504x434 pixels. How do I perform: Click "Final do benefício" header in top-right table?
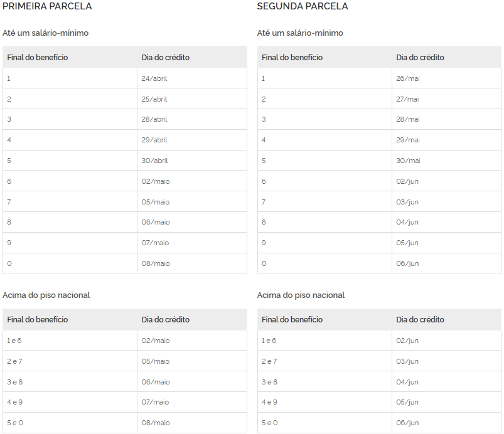pyautogui.click(x=292, y=58)
